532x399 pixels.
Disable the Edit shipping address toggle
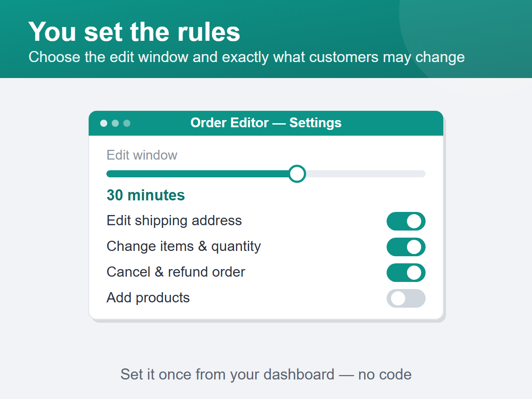click(406, 221)
